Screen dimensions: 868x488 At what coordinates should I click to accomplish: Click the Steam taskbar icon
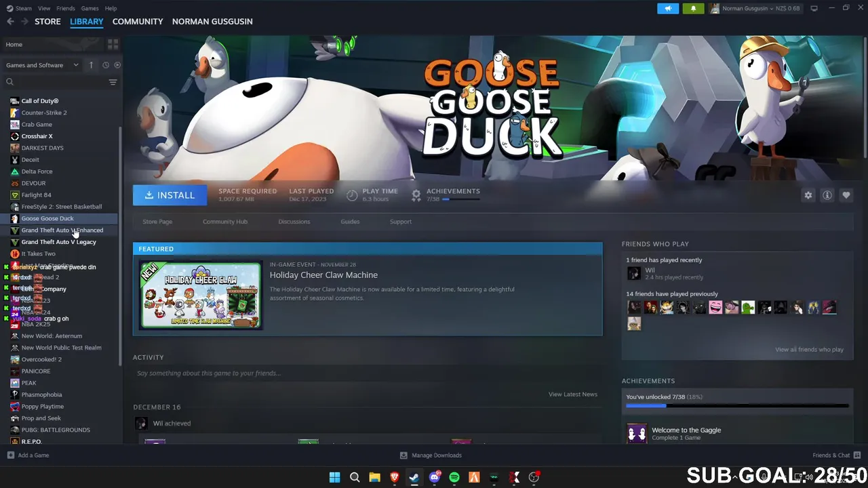[414, 477]
